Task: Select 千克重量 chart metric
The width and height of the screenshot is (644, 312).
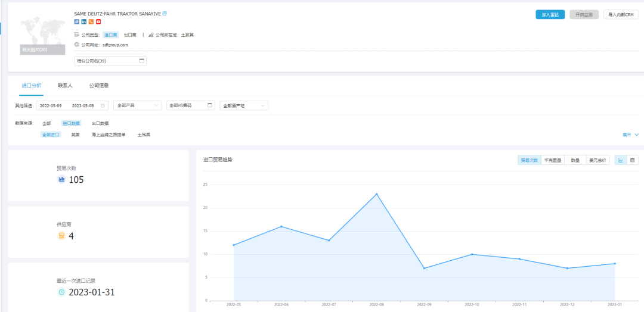Action: (x=552, y=160)
